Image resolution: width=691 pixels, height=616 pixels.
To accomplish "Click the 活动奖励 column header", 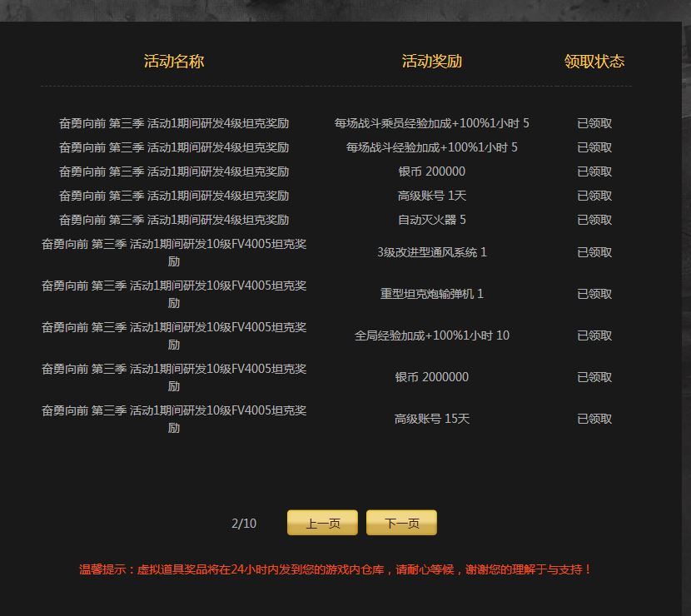I will (x=431, y=62).
